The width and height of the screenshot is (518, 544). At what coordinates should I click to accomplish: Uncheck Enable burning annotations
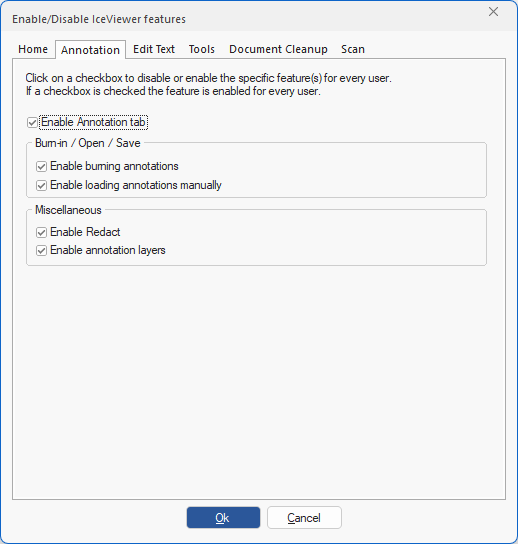pyautogui.click(x=41, y=167)
